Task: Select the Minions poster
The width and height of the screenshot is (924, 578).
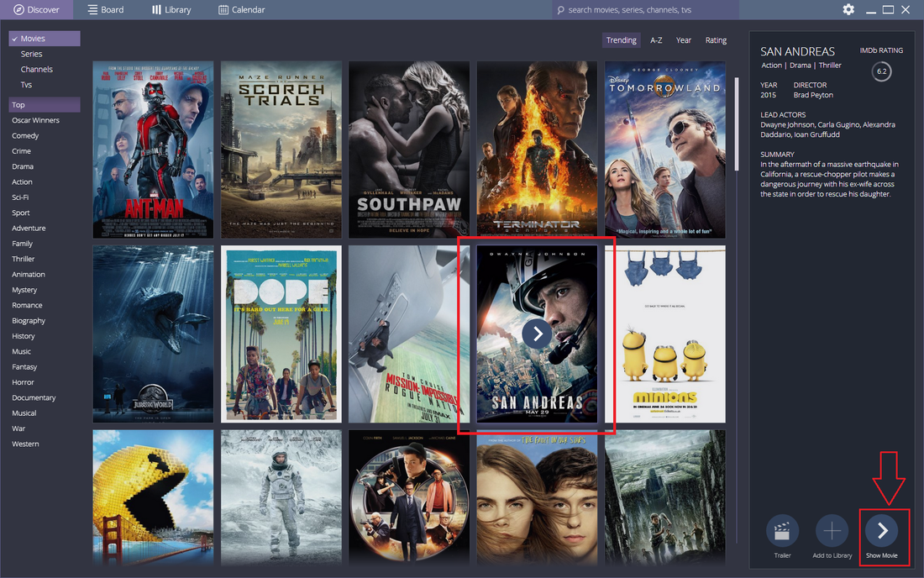Action: click(x=664, y=334)
